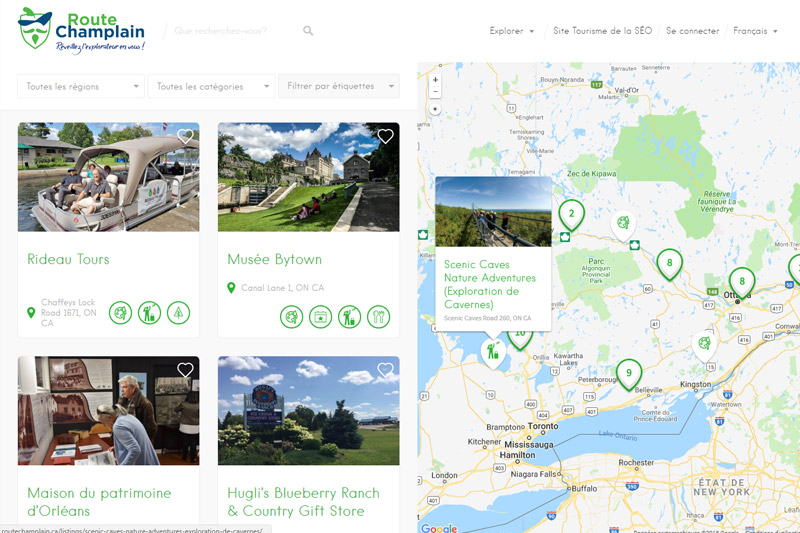Image resolution: width=800 pixels, height=533 pixels.
Task: Zoom out on the map
Action: (x=435, y=92)
